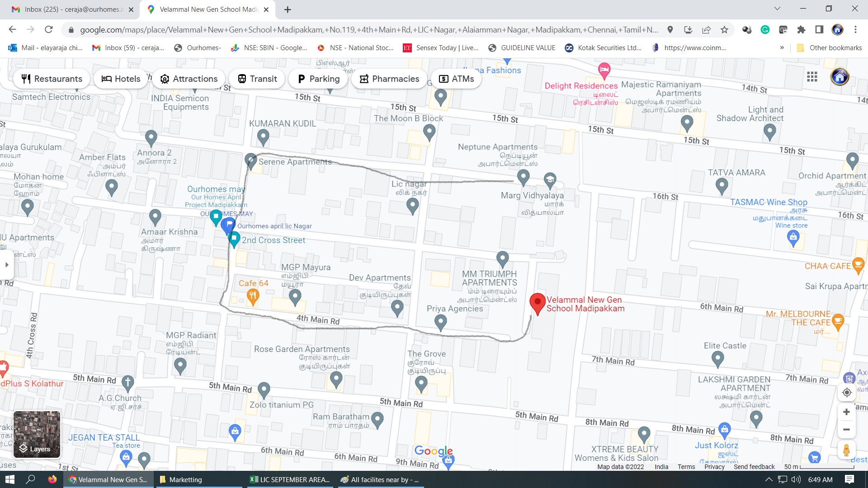This screenshot has height=488, width=868.
Task: Open the taskbar search magnifier
Action: 30,479
